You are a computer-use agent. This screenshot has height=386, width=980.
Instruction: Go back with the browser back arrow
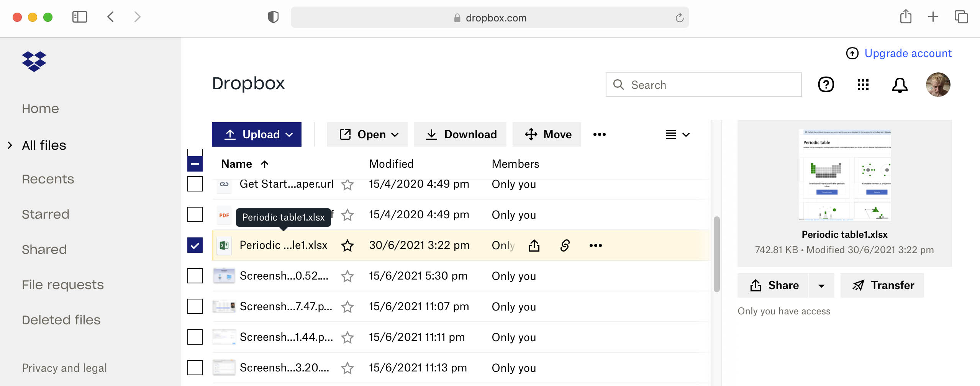[x=111, y=17]
